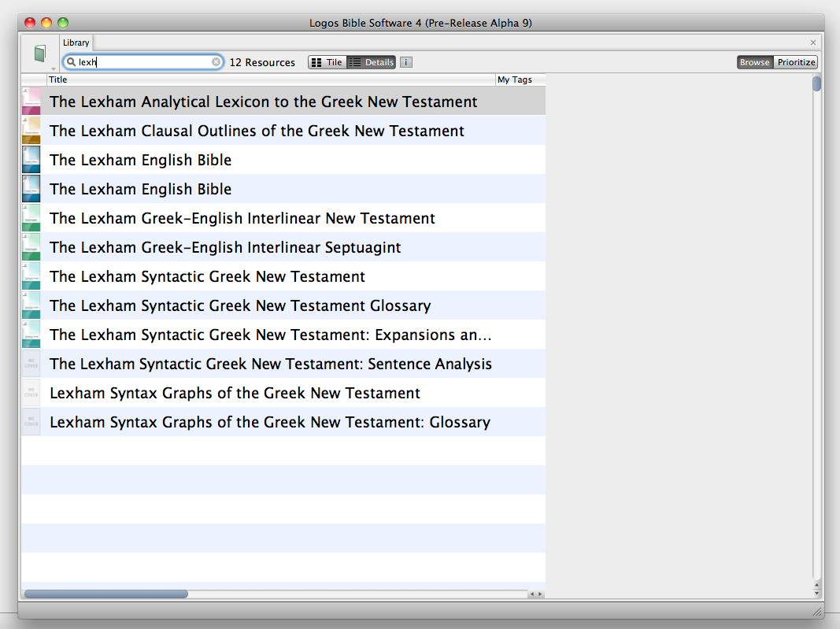This screenshot has height=629, width=840.
Task: Select Lexham Syntax Graphs of the Greek New Testament
Action: 235,393
